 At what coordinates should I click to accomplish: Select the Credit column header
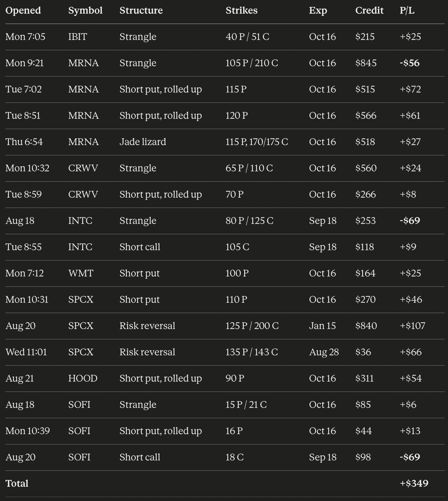coord(369,10)
